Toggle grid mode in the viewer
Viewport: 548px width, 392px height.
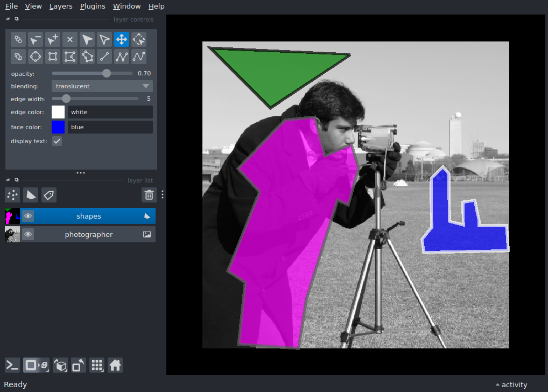(97, 365)
